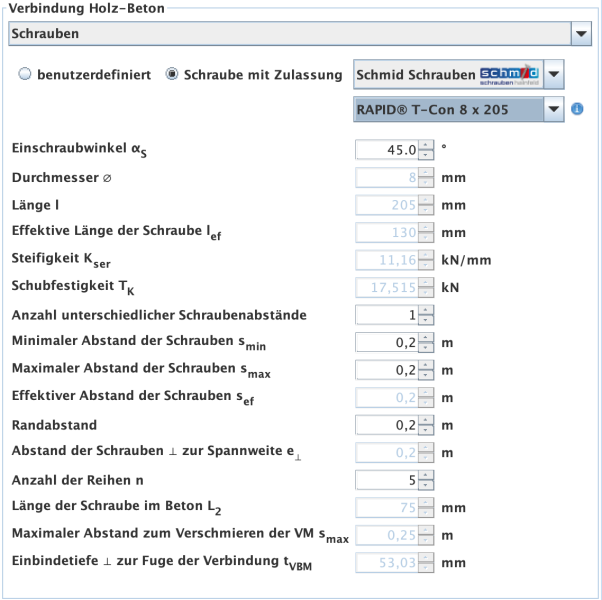This screenshot has width=602, height=600.
Task: Click the blue info icon beside RAPID T-Con
Action: coord(577,109)
